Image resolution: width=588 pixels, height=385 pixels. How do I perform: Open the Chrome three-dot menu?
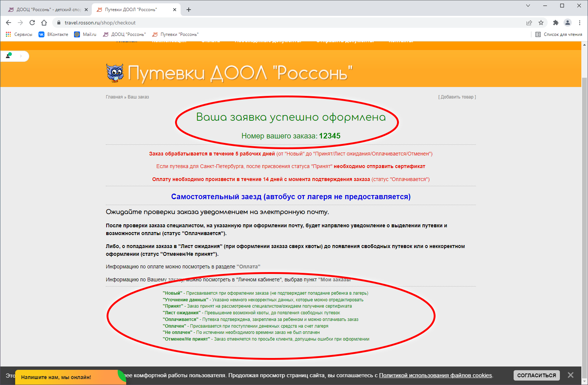click(x=579, y=23)
